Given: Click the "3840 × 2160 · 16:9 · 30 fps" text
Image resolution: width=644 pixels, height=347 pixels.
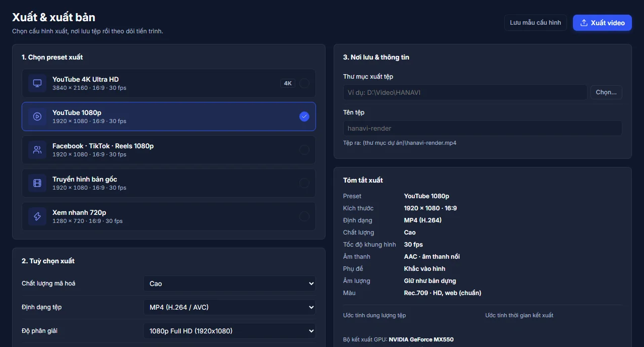Looking at the screenshot, I should tap(89, 88).
